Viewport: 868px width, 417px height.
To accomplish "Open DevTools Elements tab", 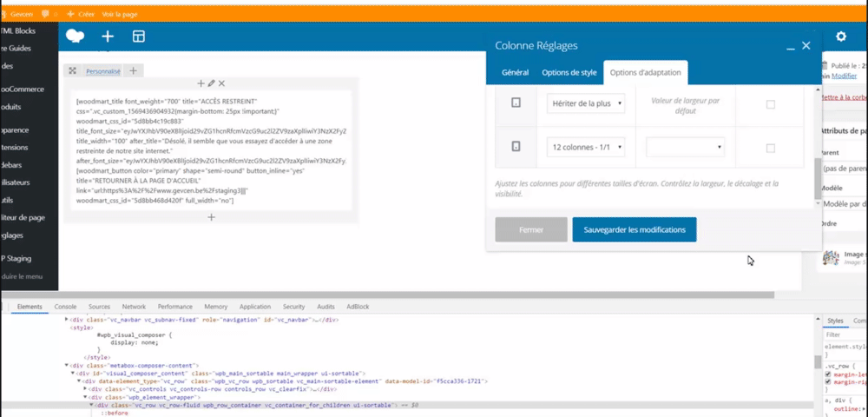I will (30, 307).
